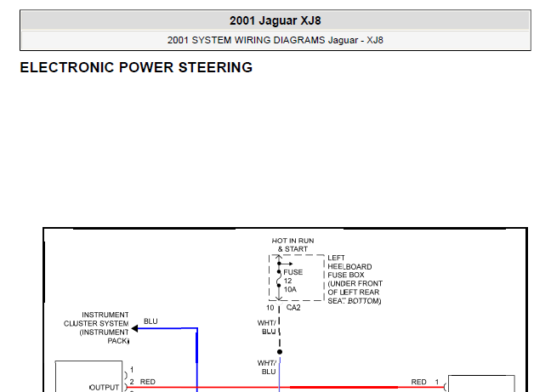Click the Left Heelboard Fuse Box description
This screenshot has width=551, height=392.
click(355, 280)
